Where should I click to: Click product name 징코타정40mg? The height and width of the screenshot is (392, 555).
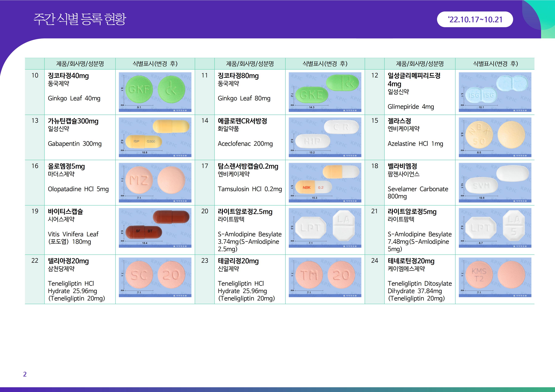coord(68,76)
